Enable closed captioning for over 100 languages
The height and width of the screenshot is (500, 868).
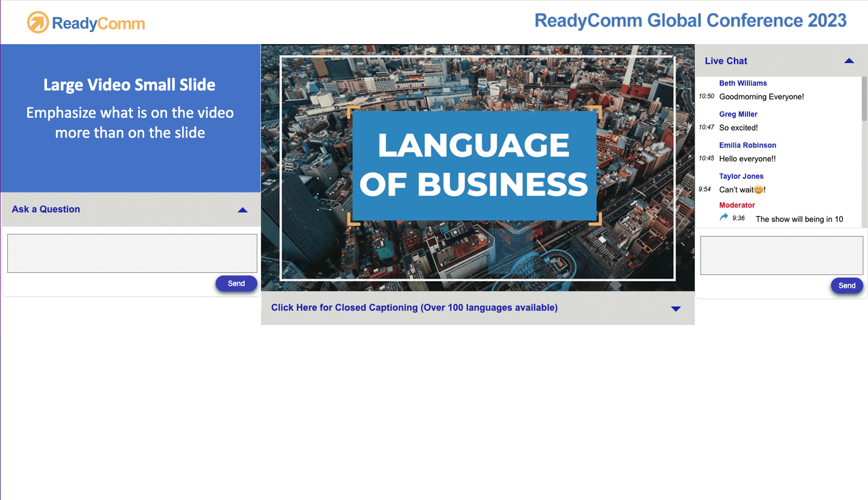414,308
